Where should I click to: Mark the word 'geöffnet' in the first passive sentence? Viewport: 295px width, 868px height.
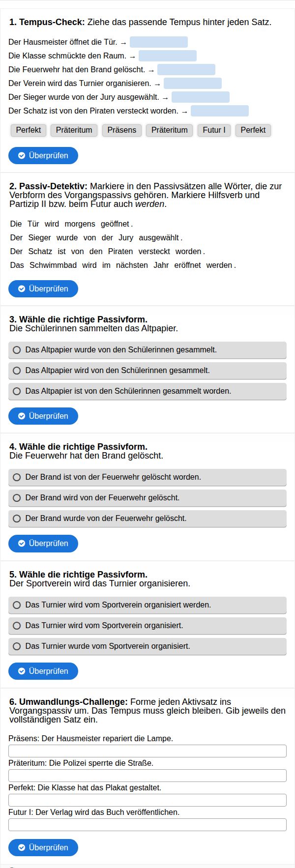pyautogui.click(x=115, y=224)
